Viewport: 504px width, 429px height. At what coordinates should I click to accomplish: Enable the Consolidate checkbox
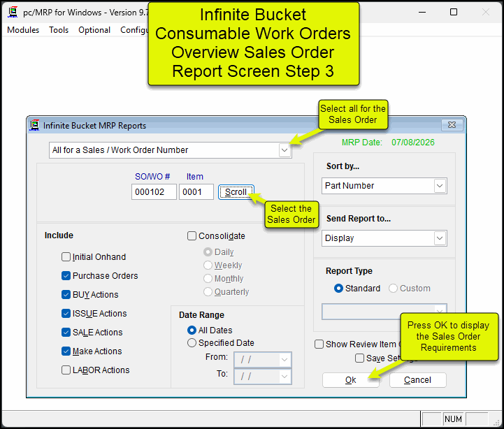click(x=192, y=236)
